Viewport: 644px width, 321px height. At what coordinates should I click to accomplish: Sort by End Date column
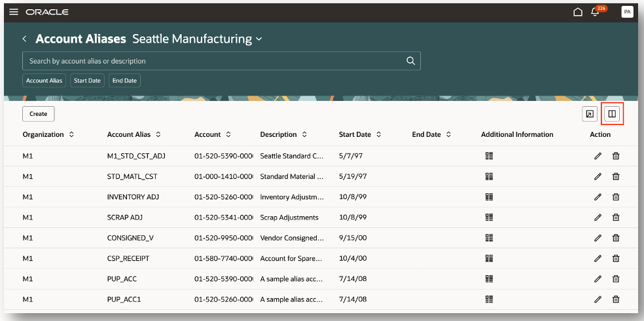coord(448,134)
